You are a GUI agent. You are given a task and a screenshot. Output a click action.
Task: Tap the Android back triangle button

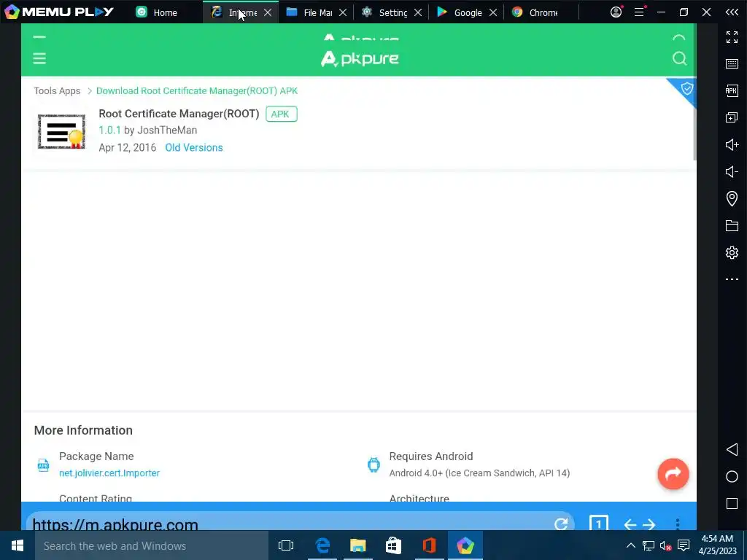(732, 449)
